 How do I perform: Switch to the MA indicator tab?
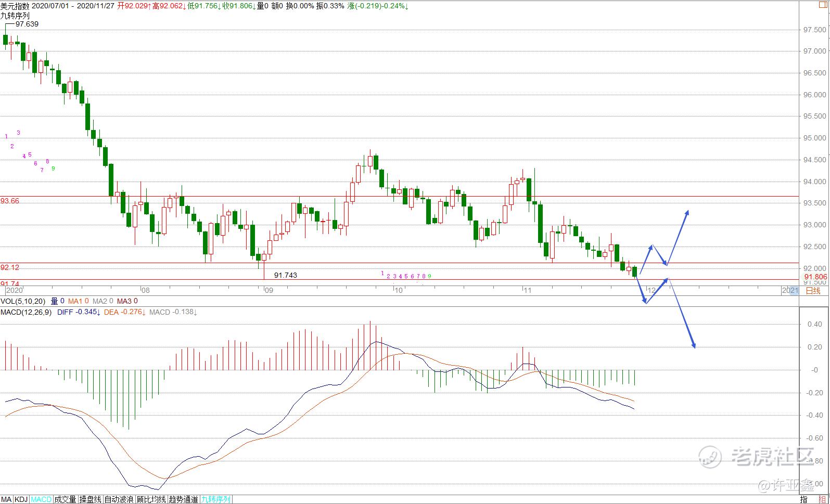pos(7,499)
